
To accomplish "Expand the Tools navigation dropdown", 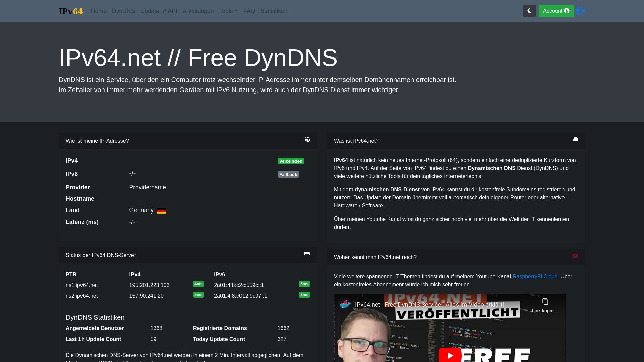I will 228,11.
